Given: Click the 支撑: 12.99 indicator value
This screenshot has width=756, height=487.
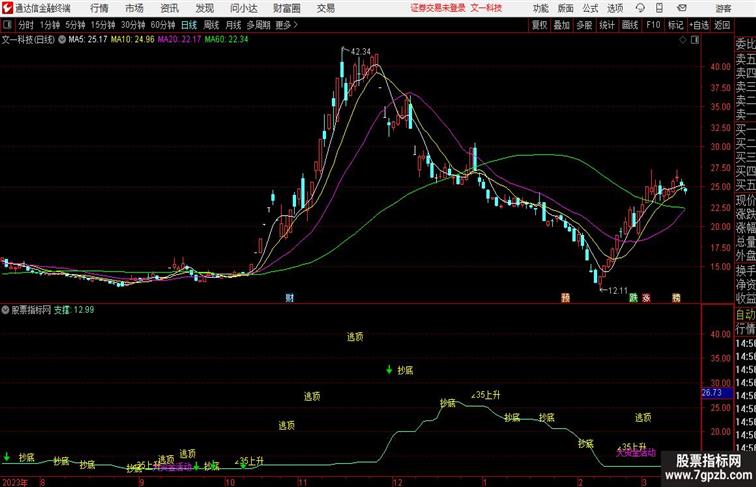Looking at the screenshot, I should click(74, 310).
